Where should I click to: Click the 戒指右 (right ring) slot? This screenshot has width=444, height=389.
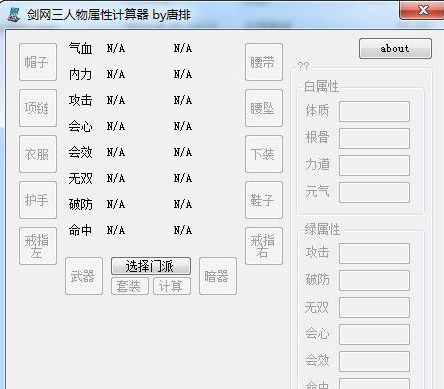[264, 246]
